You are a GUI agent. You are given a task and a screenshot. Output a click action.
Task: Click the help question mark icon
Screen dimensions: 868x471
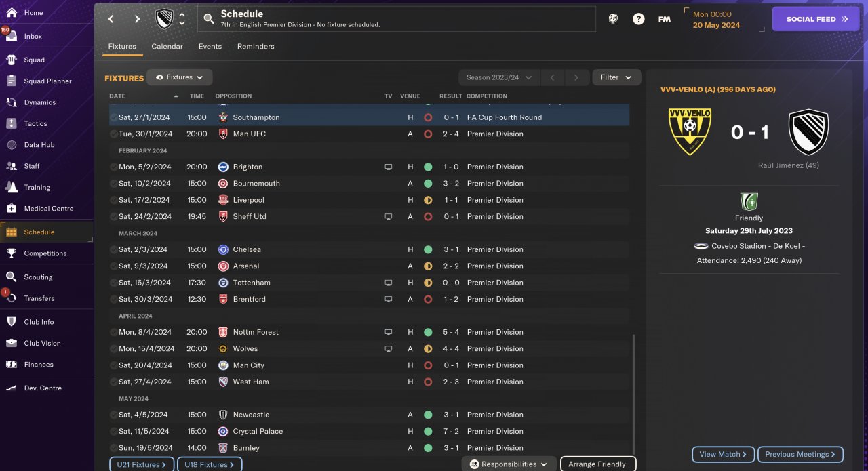coord(638,19)
